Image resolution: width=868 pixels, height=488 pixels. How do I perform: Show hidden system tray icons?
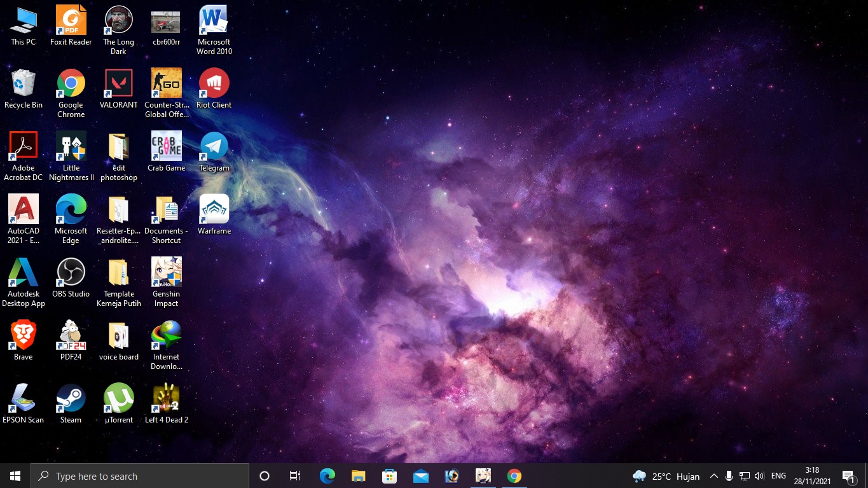coord(713,476)
